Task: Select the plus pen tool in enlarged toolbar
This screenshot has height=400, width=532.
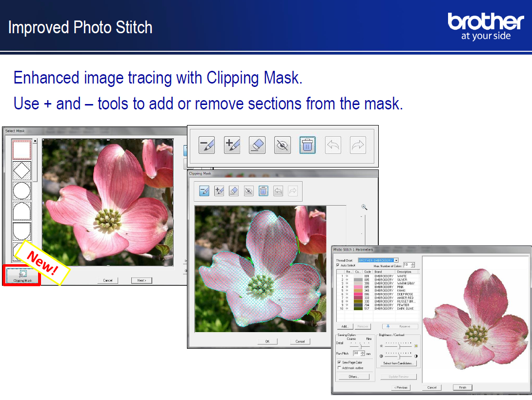Action: (232, 145)
